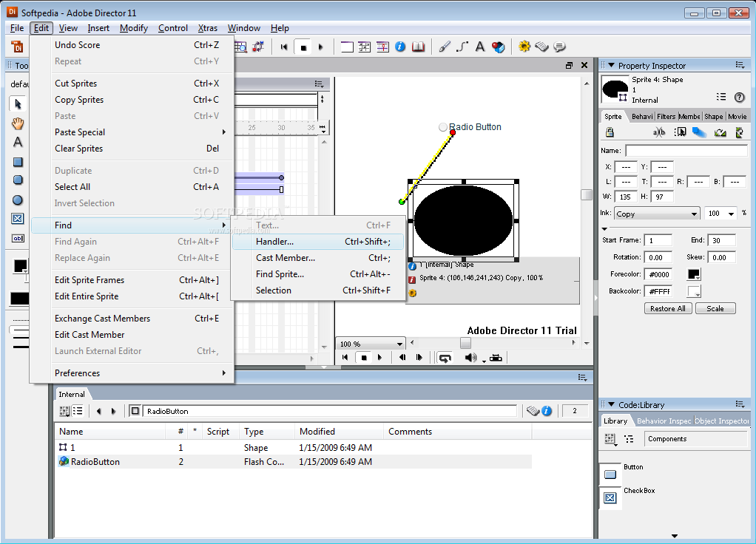Open the Property Inspector options menu
This screenshot has width=756, height=544.
(740, 65)
